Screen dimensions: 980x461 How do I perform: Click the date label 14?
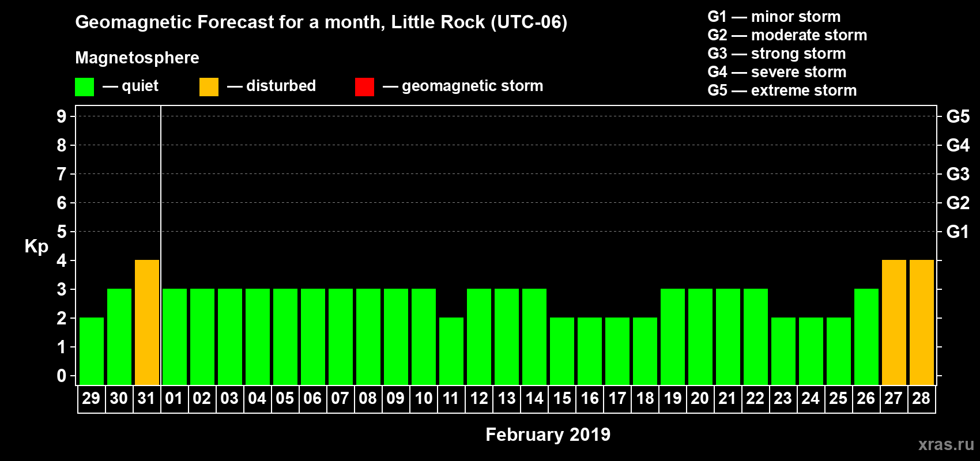534,399
